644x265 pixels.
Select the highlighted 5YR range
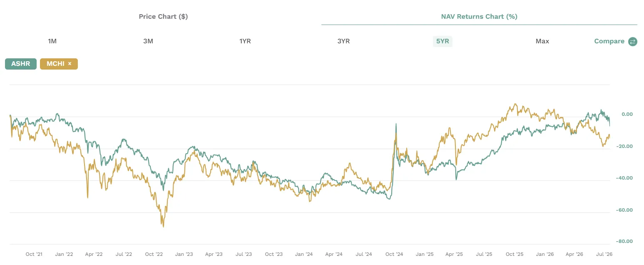[443, 41]
